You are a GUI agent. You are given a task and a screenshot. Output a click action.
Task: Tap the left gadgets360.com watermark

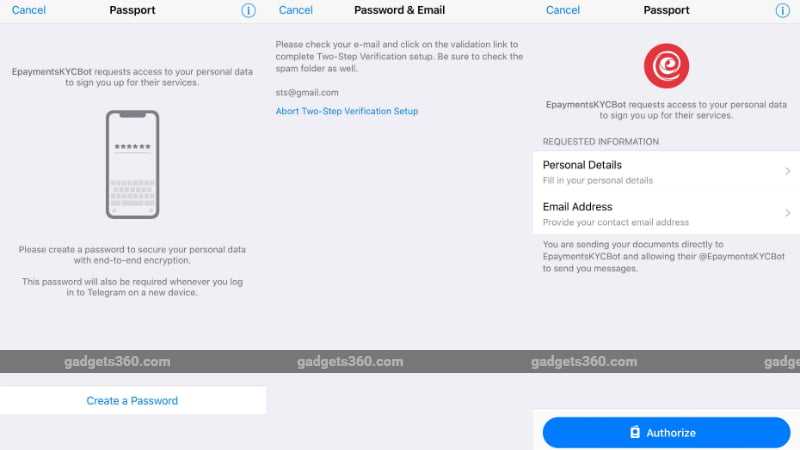tap(117, 362)
